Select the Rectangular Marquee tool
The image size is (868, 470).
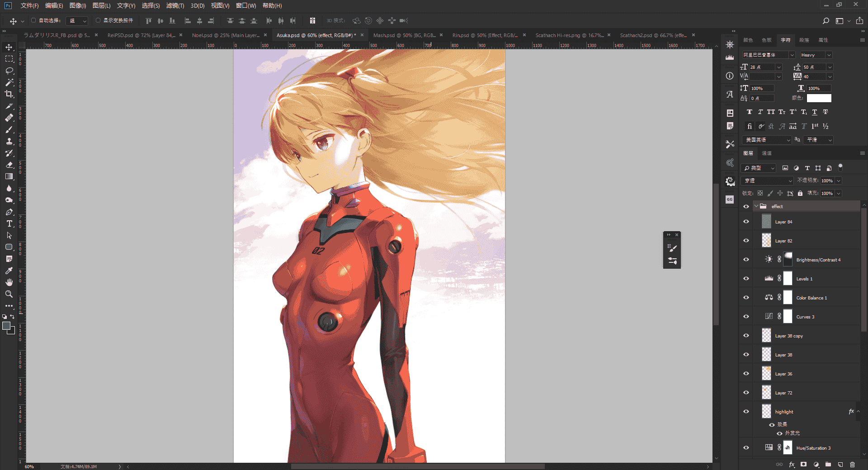[x=9, y=59]
